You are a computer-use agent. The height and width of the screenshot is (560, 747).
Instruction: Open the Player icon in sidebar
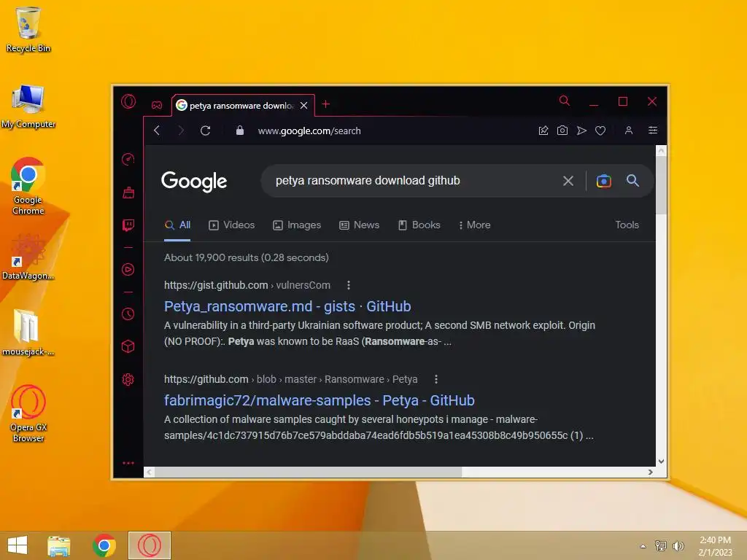coord(128,270)
